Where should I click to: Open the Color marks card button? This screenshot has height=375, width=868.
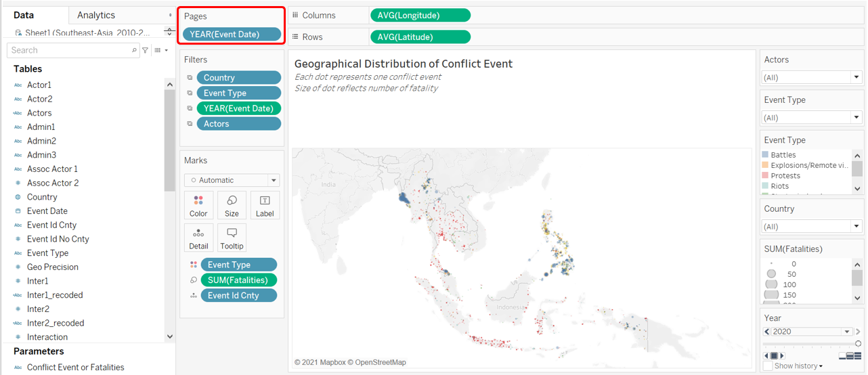point(198,205)
